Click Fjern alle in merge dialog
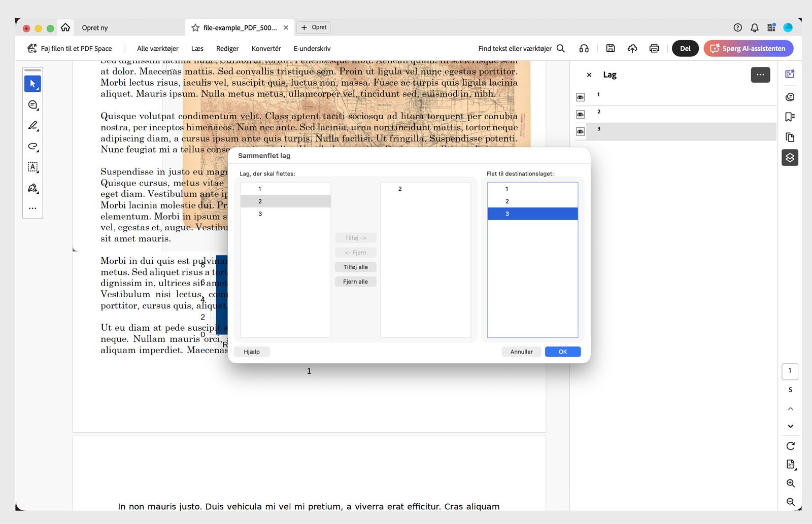Image resolution: width=812 pixels, height=524 pixels. [x=355, y=282]
